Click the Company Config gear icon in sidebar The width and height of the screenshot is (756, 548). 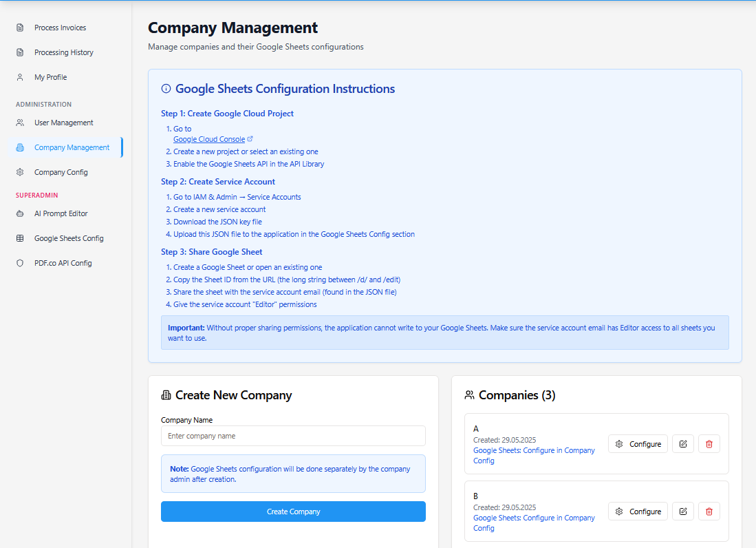[x=20, y=172]
